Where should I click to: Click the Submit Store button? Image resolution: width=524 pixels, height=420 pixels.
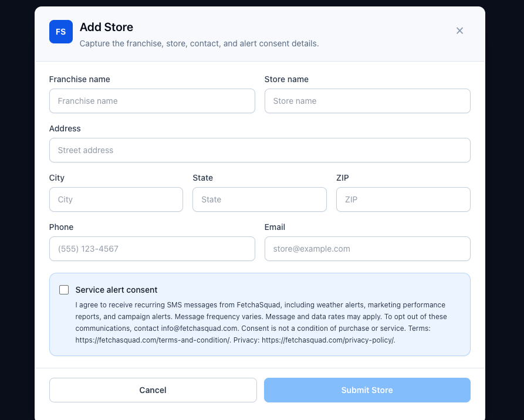pyautogui.click(x=367, y=390)
